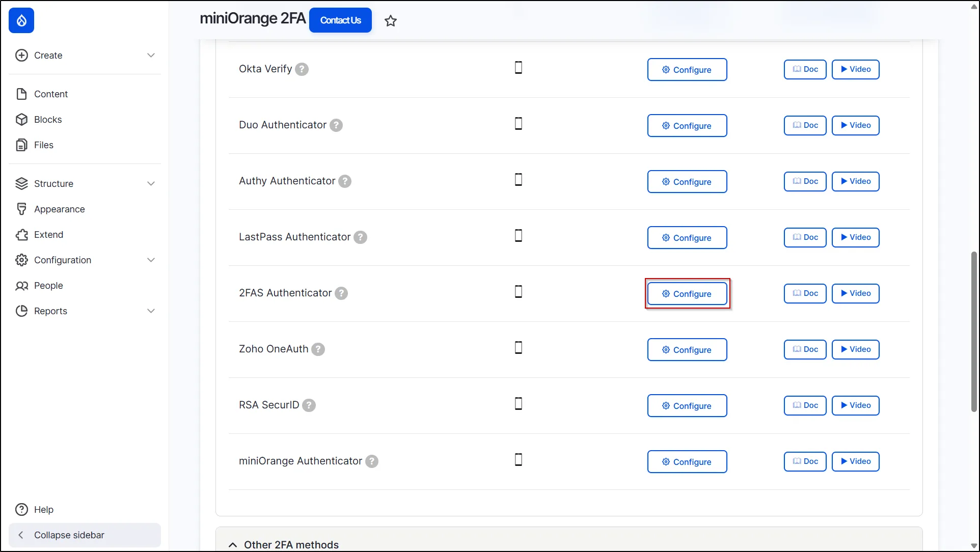Image resolution: width=980 pixels, height=552 pixels.
Task: Click the Drupal logo home icon
Action: pos(21,20)
